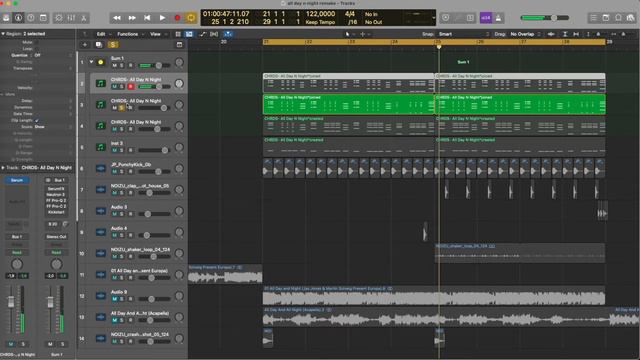Screen dimensions: 640x360
Task: Open the pointer left-click tool menu
Action: pos(350,34)
